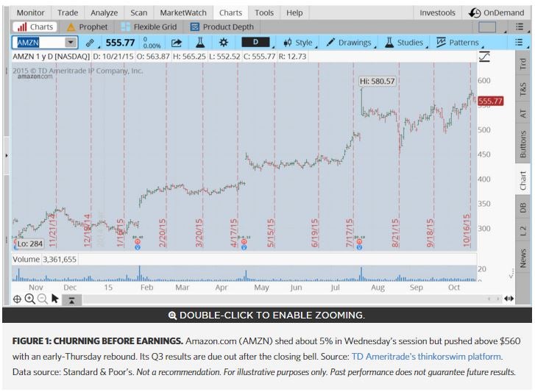
Task: Open the Scan tab
Action: 138,13
